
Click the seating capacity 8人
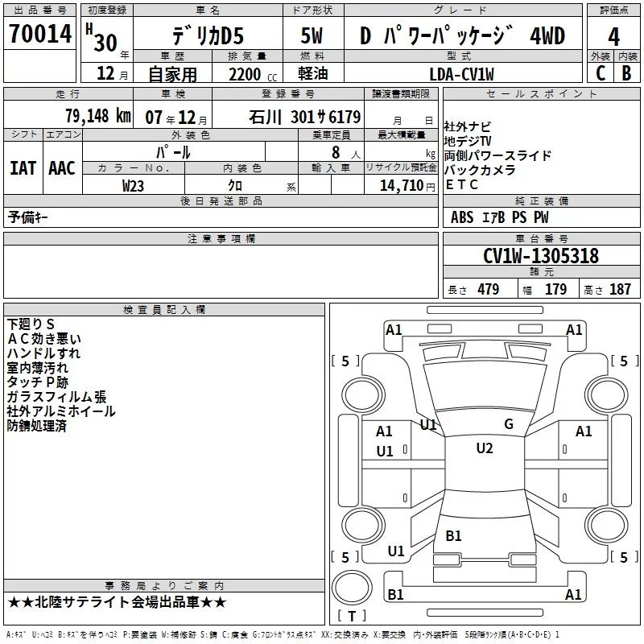[x=345, y=152]
